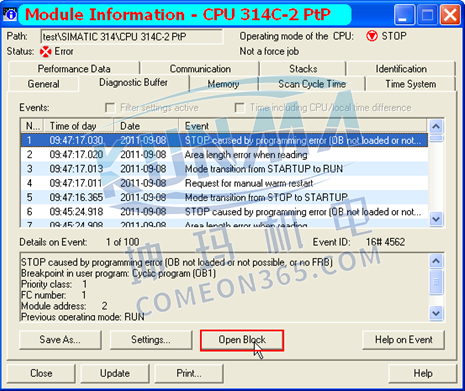Viewport: 465px width, 391px height.
Task: Open the Memory tab
Action: [x=223, y=84]
